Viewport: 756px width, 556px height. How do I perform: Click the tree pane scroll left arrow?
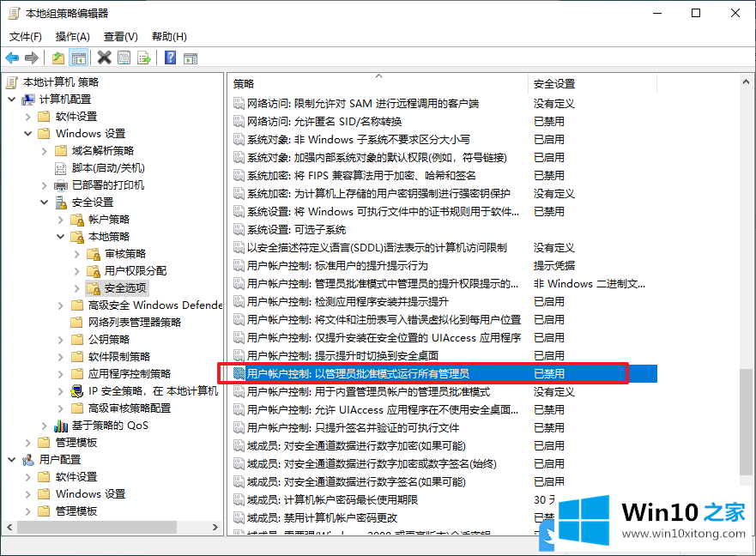pyautogui.click(x=9, y=528)
